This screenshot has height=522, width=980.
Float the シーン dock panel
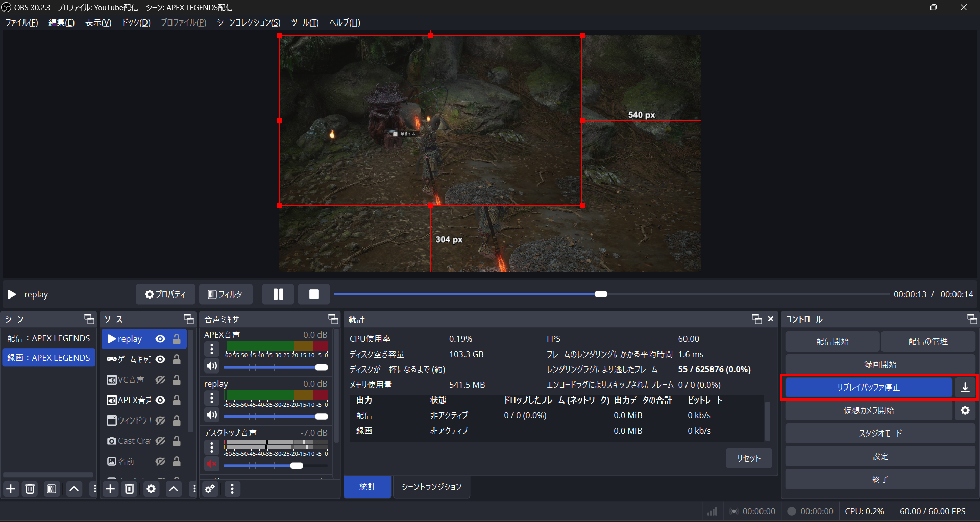[89, 319]
